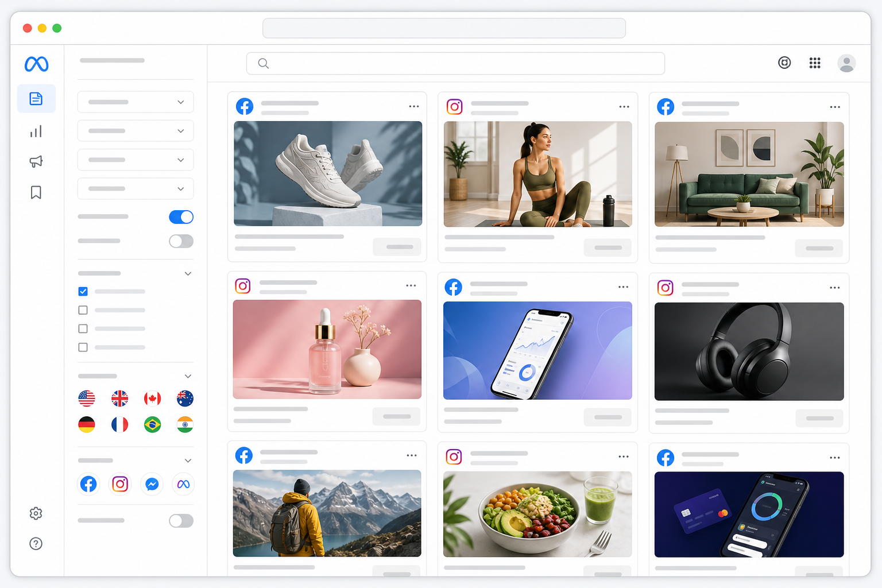Check the second checkbox in list
The height and width of the screenshot is (588, 882).
pos(83,310)
